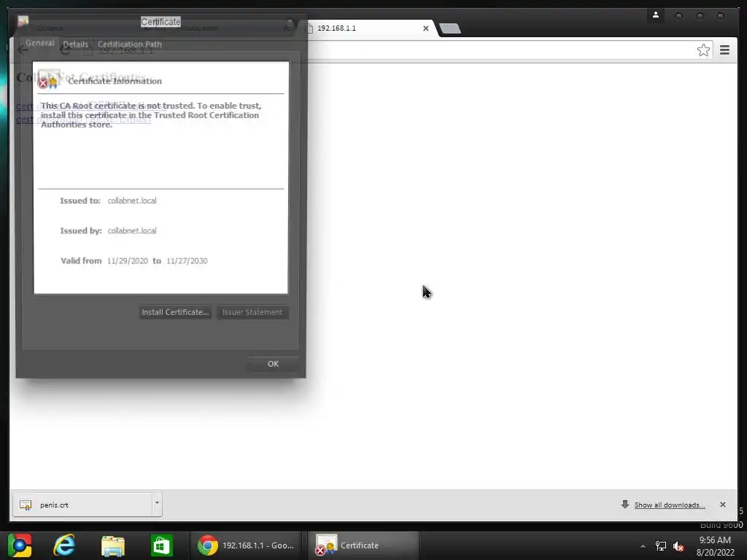Confirm the Certificate dialog with OK
Viewport: 747px width, 560px height.
click(x=273, y=364)
